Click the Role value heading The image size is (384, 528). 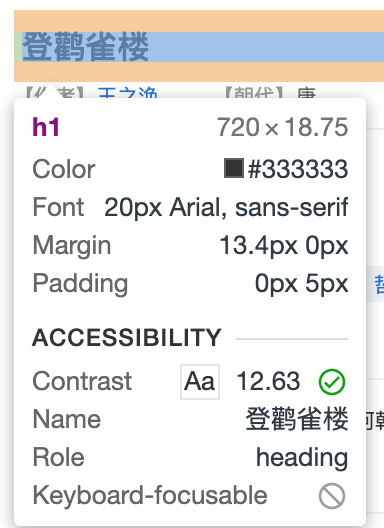[302, 458]
